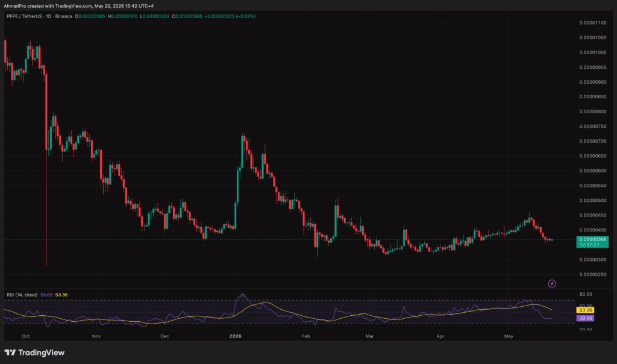Click the RSI (14, close) indicator label

pos(22,295)
